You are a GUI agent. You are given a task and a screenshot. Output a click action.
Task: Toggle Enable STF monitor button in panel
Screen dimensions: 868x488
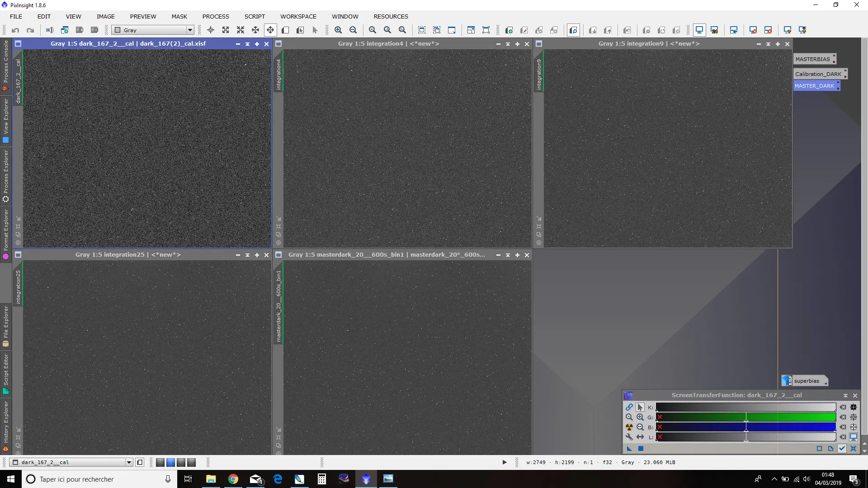[854, 437]
